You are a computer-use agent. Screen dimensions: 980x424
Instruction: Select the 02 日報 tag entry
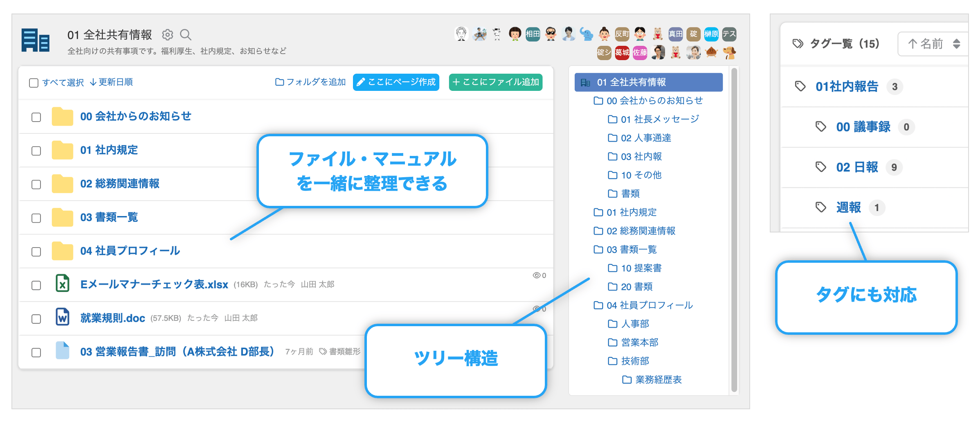(x=856, y=167)
